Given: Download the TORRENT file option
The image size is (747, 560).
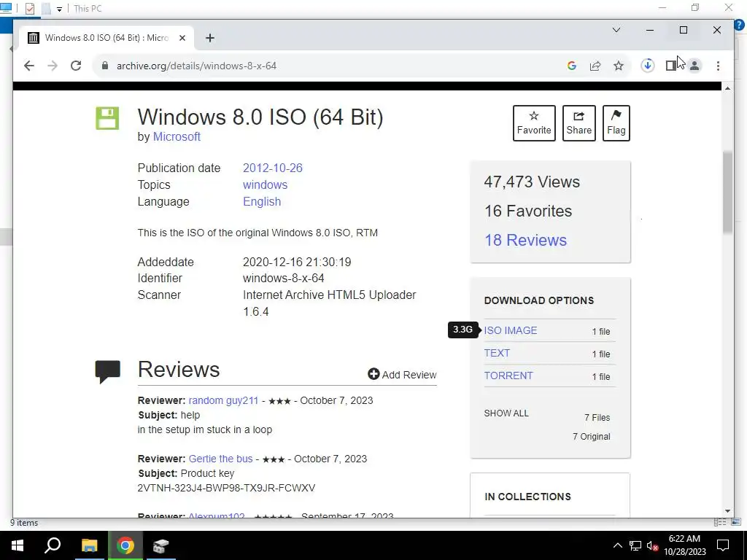Looking at the screenshot, I should (x=508, y=376).
